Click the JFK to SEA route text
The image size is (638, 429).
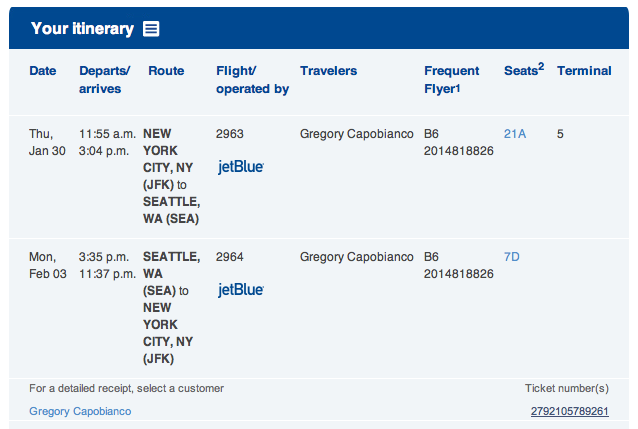(171, 176)
